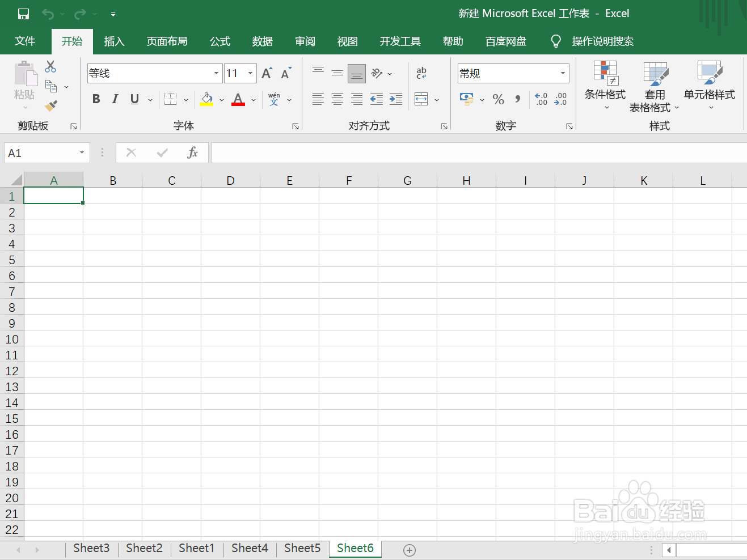Decrease font size with small A icon
Screen dimensions: 747x560
tap(286, 73)
